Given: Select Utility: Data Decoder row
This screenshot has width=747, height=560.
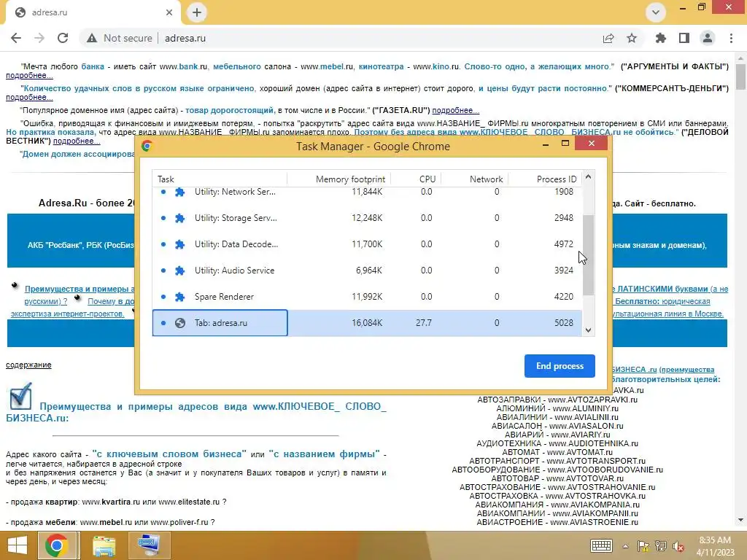Looking at the screenshot, I should coord(367,244).
